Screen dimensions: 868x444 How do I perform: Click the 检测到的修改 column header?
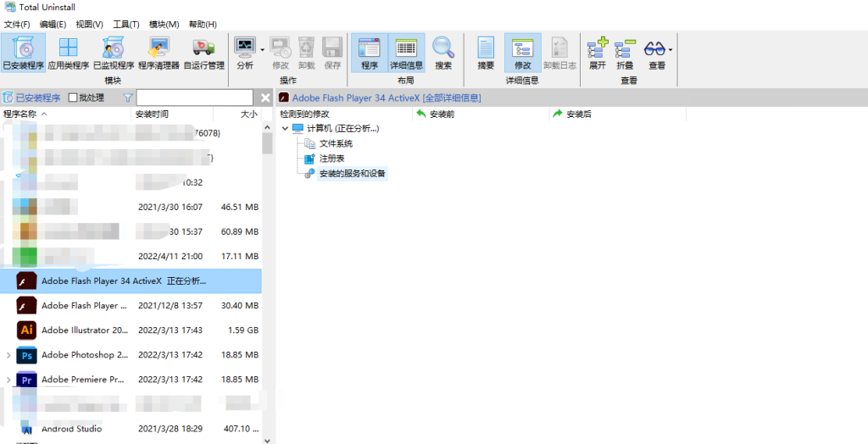pyautogui.click(x=344, y=114)
